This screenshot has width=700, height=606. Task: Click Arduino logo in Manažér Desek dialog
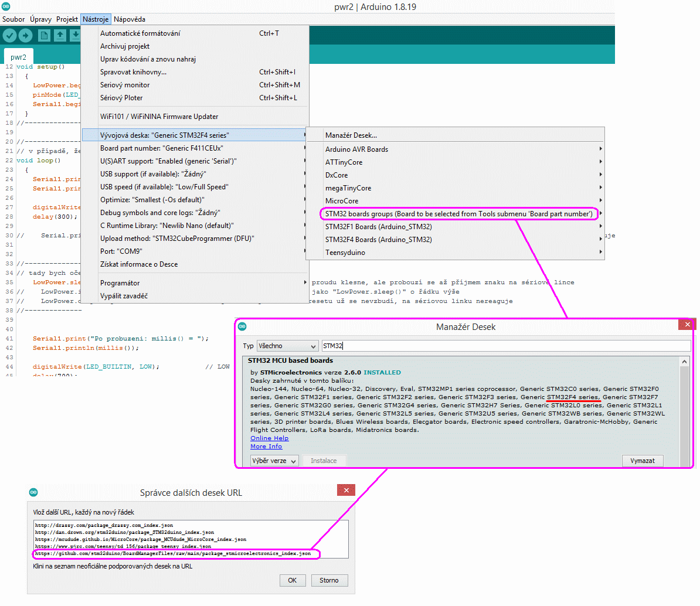tap(242, 326)
